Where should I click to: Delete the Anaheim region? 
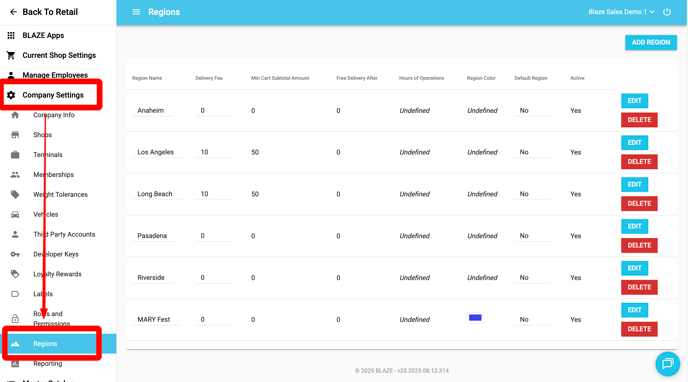point(639,120)
